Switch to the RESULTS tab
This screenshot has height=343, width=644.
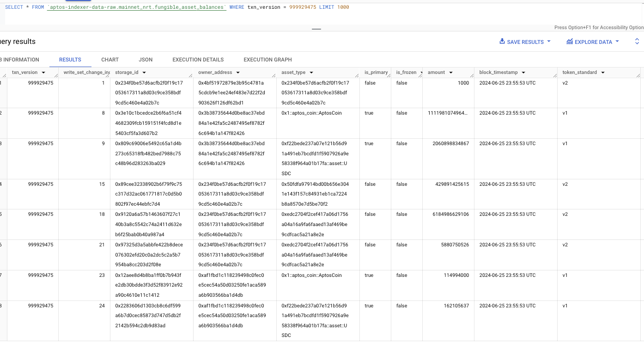pos(70,60)
